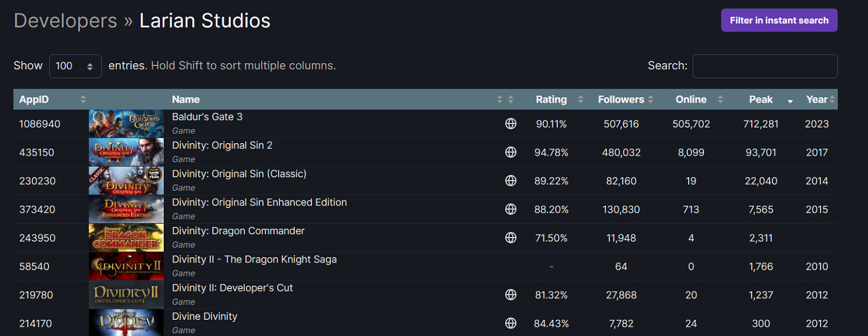The width and height of the screenshot is (868, 336).
Task: Click the Divinity: Original Sin 2 thumbnail
Action: point(126,152)
